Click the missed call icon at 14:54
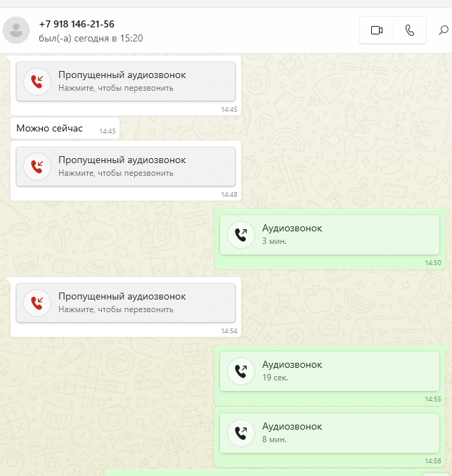The height and width of the screenshot is (476, 452). (x=37, y=303)
